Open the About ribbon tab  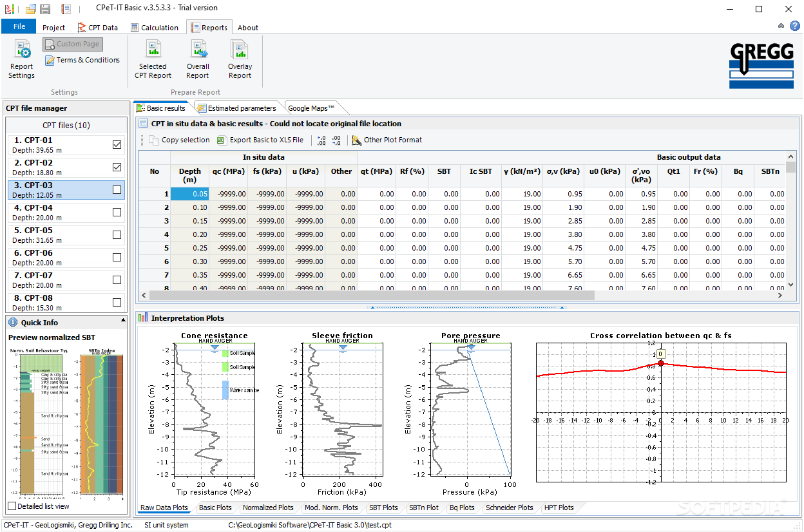248,28
